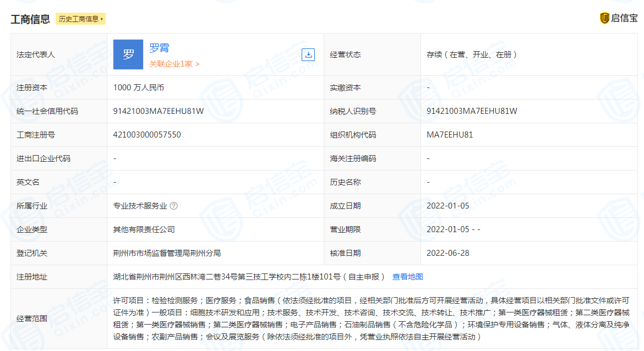Viewport: 644px width, 351px height.
Task: Click the 工商信息 section heading
Action: tap(30, 19)
